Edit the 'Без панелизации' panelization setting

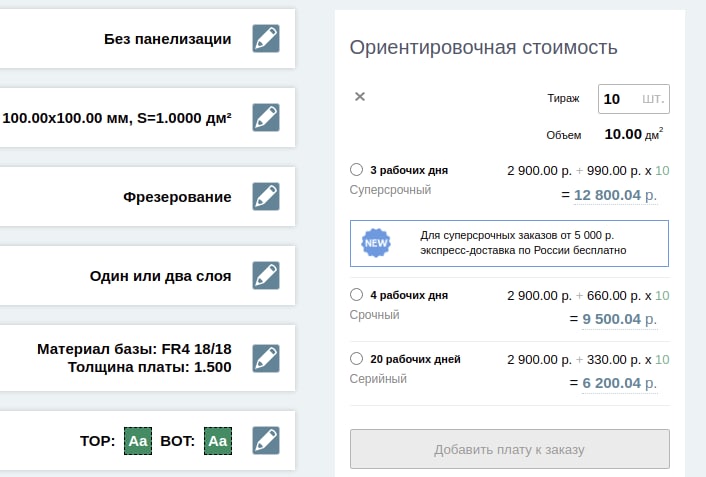tap(266, 39)
